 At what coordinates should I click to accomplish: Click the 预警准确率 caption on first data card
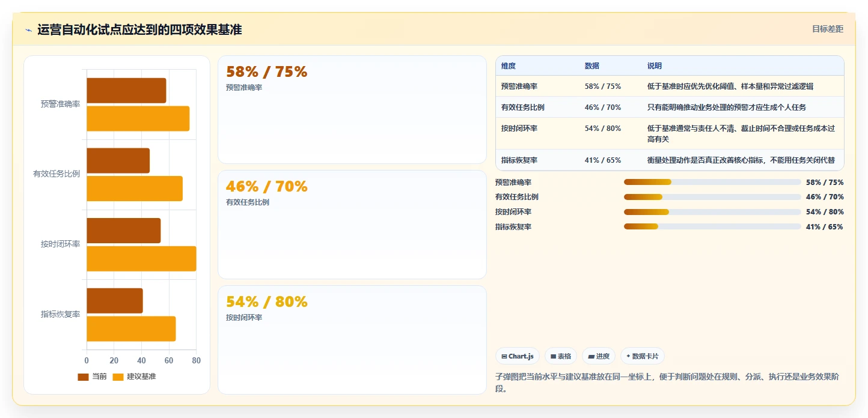244,88
